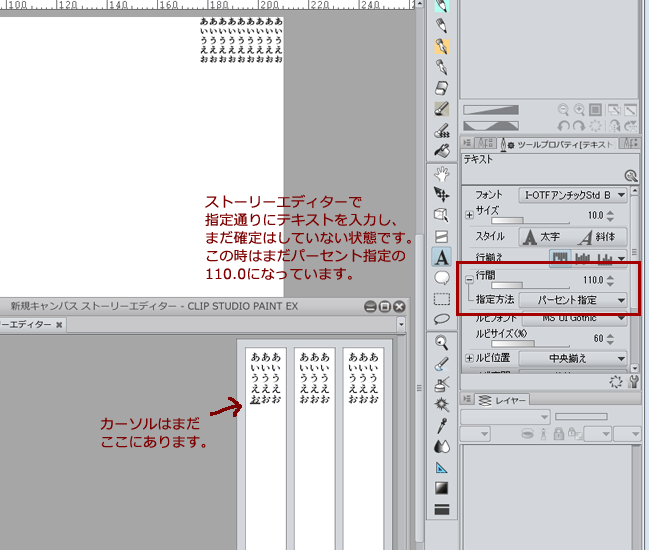
Task: Toggle 太字 bold style
Action: (x=542, y=237)
